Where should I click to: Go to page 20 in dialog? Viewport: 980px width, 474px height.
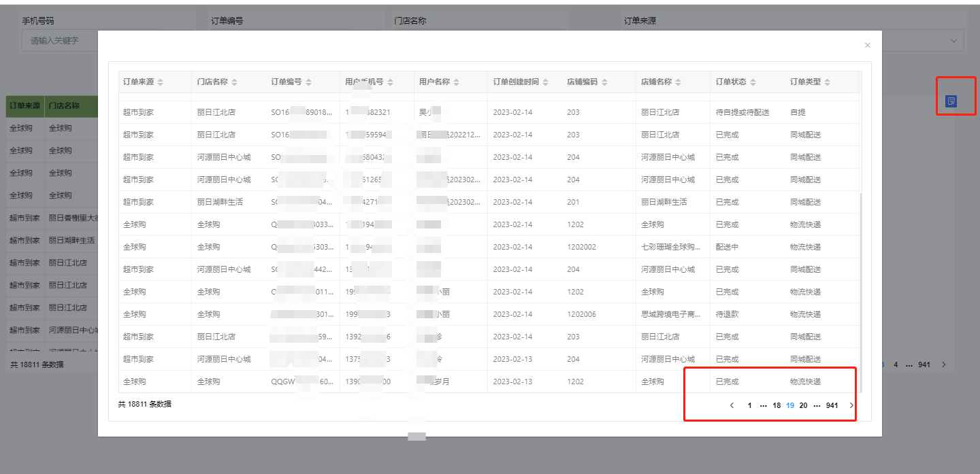803,405
